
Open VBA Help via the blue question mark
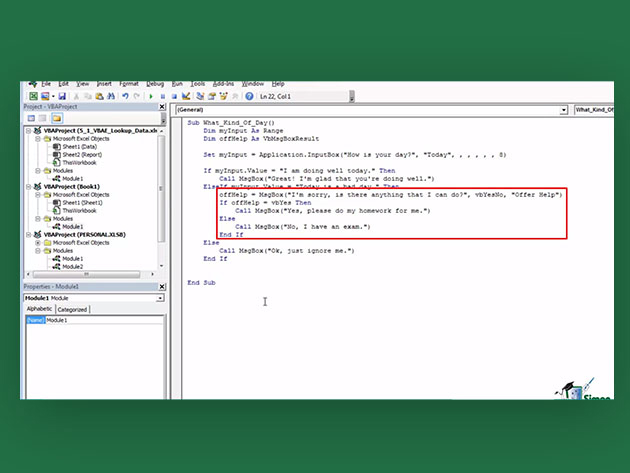[x=249, y=96]
